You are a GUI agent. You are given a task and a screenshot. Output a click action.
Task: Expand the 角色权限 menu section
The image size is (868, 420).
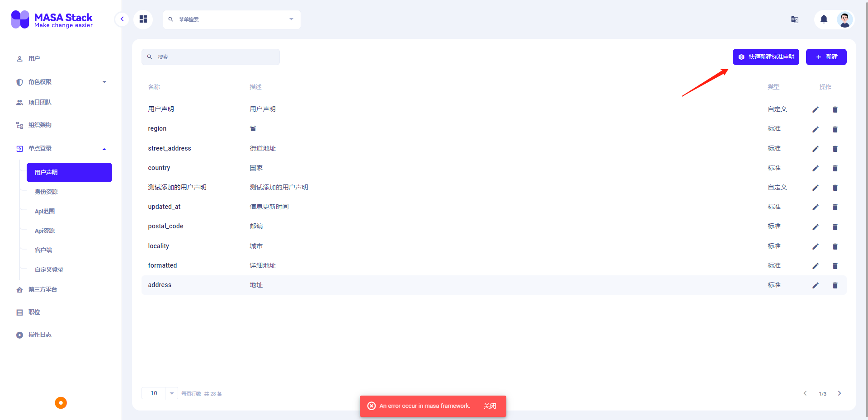[x=104, y=82]
